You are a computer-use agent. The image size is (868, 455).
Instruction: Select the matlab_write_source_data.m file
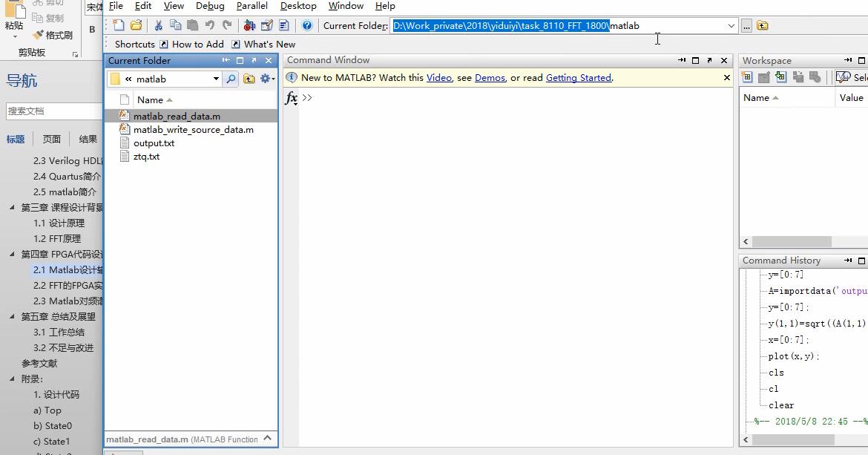[193, 130]
